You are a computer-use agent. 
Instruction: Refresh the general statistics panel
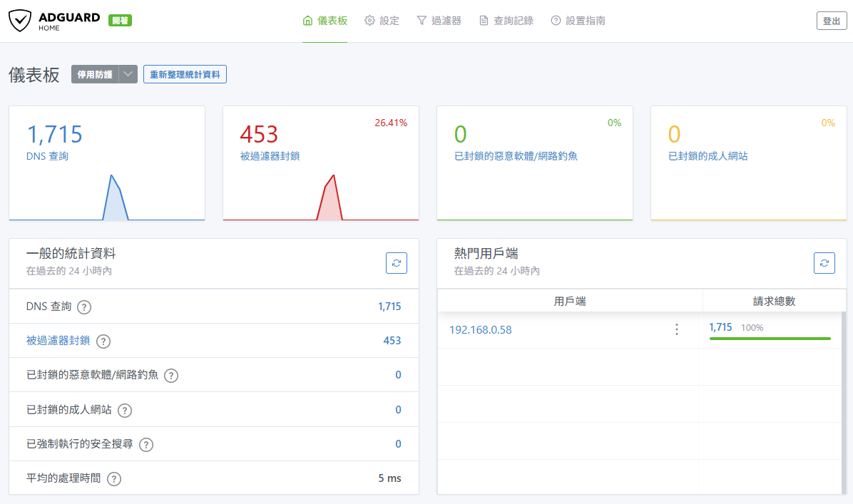(396, 263)
